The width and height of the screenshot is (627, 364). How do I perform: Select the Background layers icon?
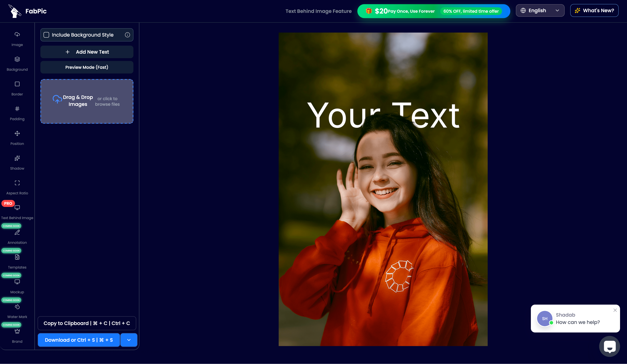point(17,59)
